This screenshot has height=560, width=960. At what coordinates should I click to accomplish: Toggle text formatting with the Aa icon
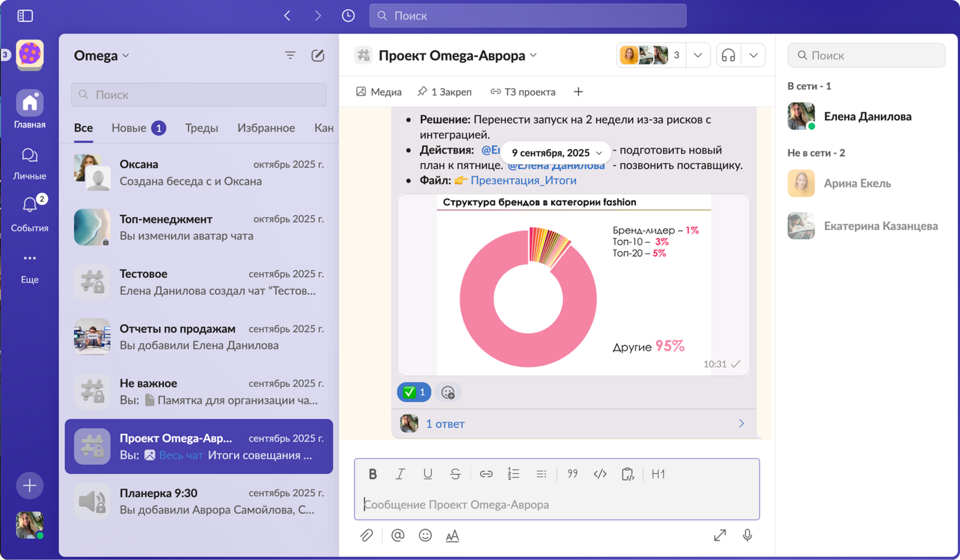[453, 535]
